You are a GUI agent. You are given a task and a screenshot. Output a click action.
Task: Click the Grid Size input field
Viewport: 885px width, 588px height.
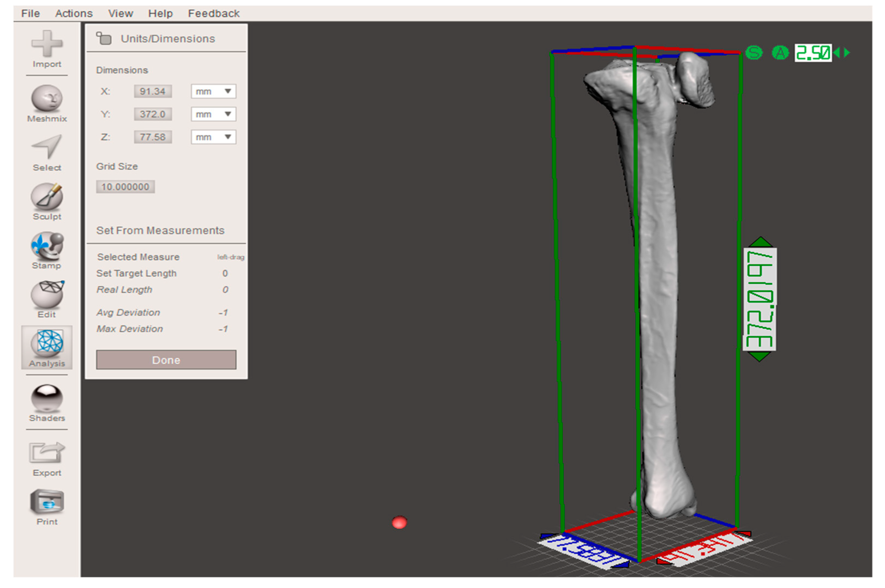[125, 187]
